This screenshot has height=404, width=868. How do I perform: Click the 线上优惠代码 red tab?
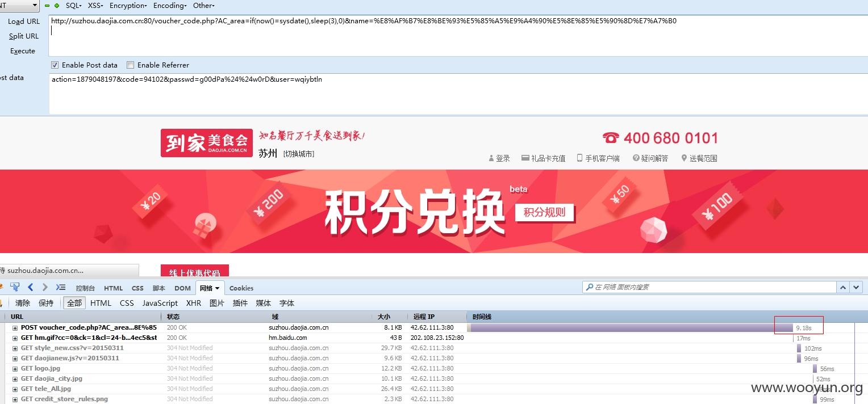(x=194, y=272)
